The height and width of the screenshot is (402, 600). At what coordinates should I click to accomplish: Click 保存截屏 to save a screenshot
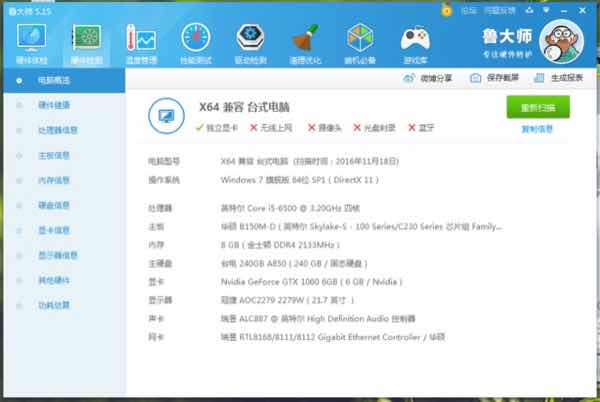(494, 78)
